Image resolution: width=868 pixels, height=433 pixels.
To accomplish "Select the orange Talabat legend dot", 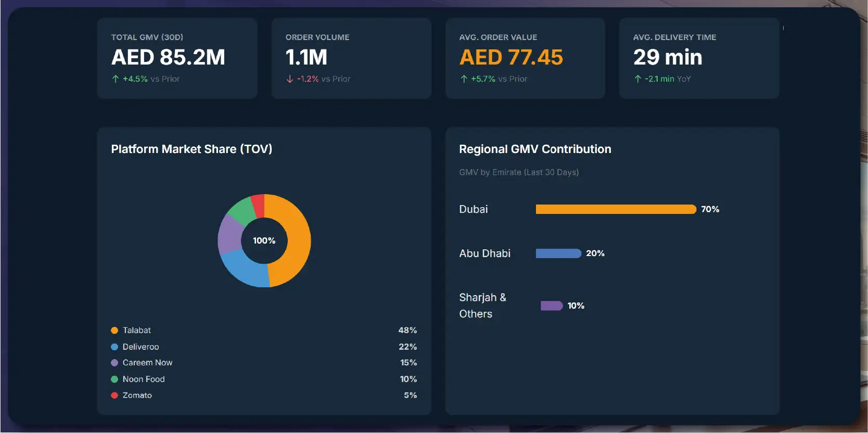I will tap(114, 330).
